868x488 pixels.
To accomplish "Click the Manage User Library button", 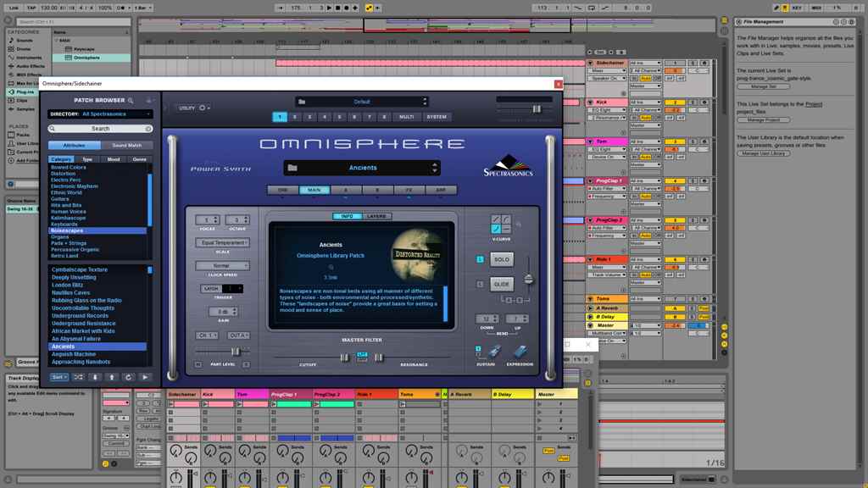I will click(x=764, y=153).
